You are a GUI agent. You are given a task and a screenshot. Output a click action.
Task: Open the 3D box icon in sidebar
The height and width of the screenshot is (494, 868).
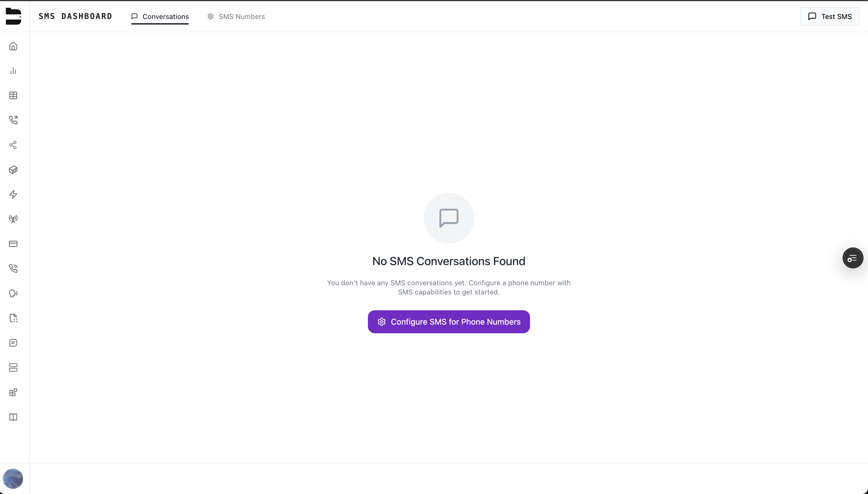[13, 170]
